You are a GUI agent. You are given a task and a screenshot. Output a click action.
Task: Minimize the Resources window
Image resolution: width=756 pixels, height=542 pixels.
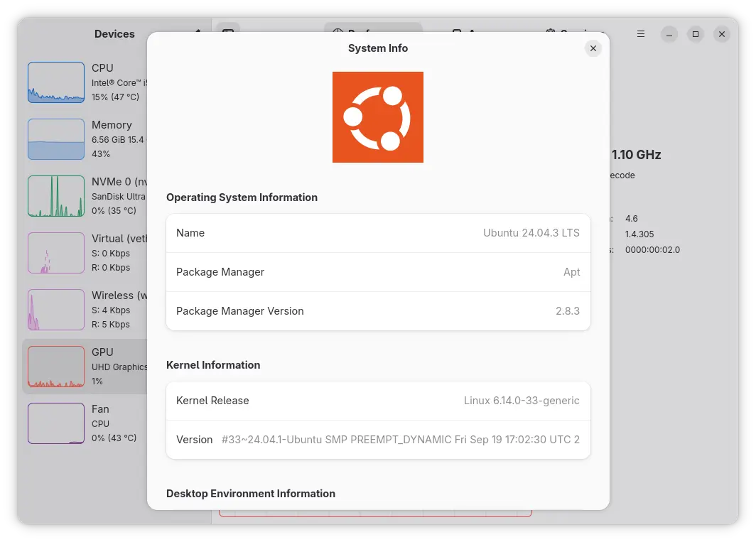(669, 34)
